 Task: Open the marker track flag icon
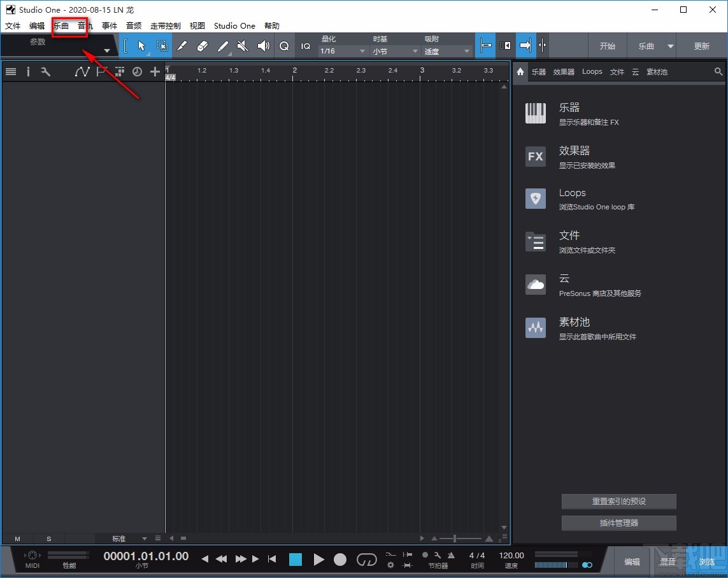tap(101, 71)
